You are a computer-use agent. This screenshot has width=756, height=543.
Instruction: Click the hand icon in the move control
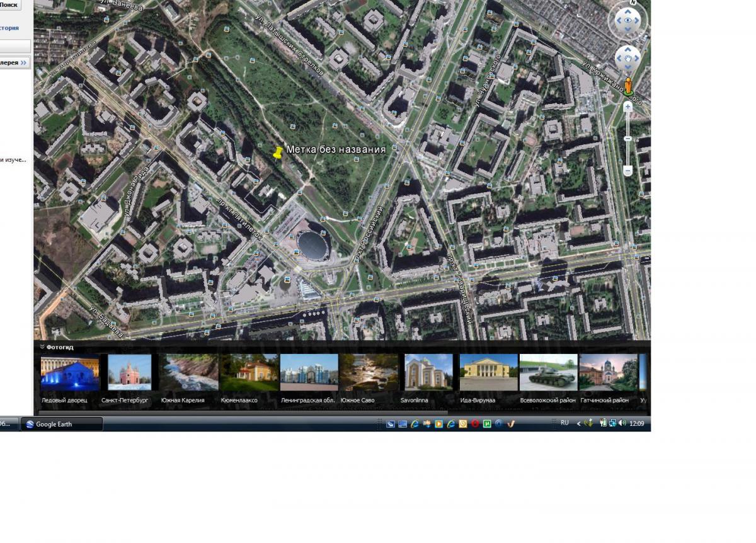[x=627, y=59]
